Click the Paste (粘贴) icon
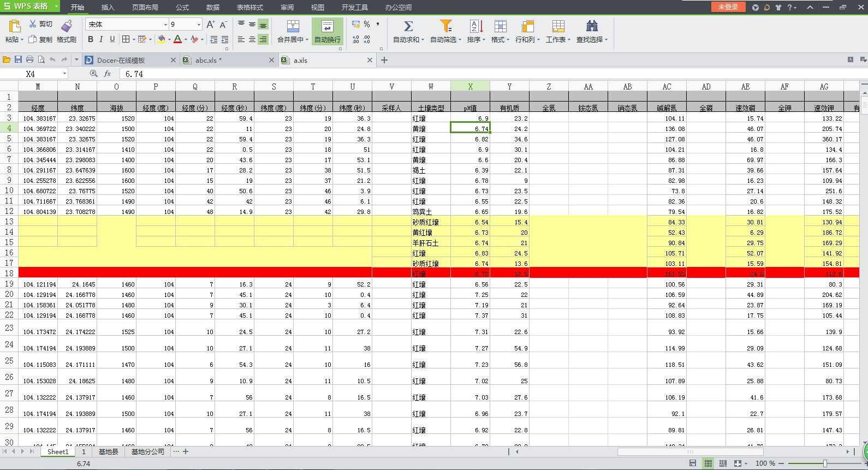Image resolution: width=868 pixels, height=470 pixels. [x=15, y=26]
